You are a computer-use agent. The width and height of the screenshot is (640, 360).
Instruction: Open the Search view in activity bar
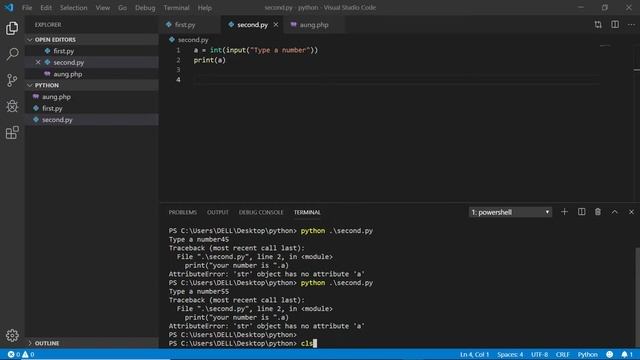point(12,54)
